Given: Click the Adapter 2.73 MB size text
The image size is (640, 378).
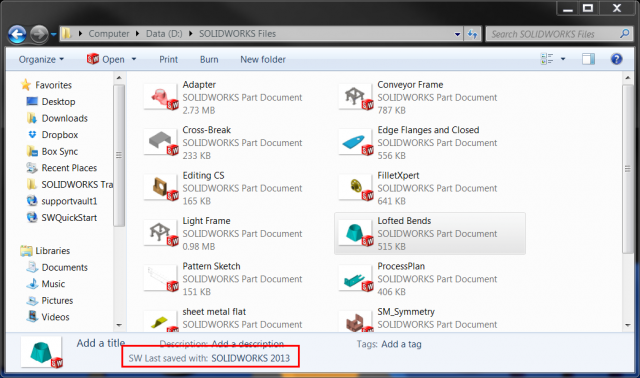Looking at the screenshot, I should tap(199, 111).
